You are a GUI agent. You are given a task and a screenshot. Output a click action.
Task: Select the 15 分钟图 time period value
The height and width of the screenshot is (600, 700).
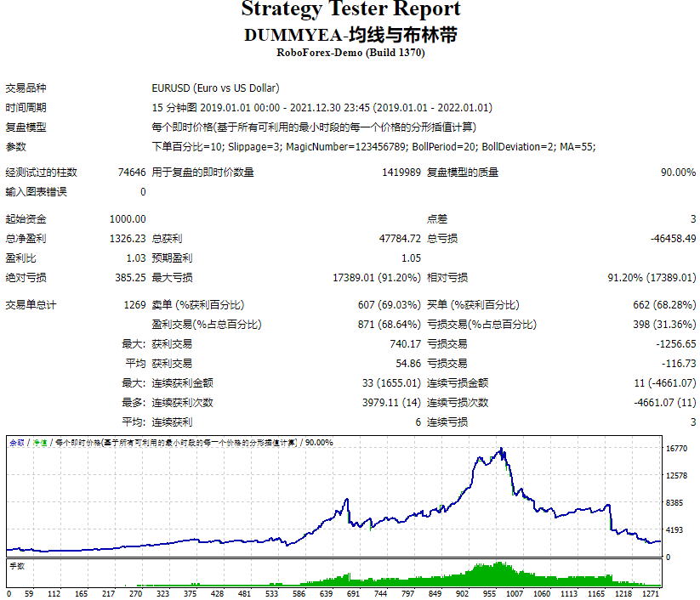[322, 108]
